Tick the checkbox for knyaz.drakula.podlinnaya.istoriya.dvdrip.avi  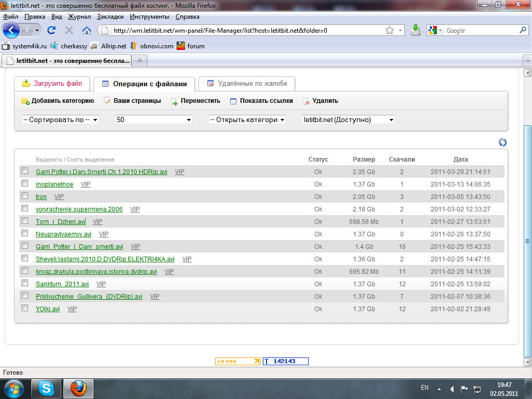click(x=25, y=270)
